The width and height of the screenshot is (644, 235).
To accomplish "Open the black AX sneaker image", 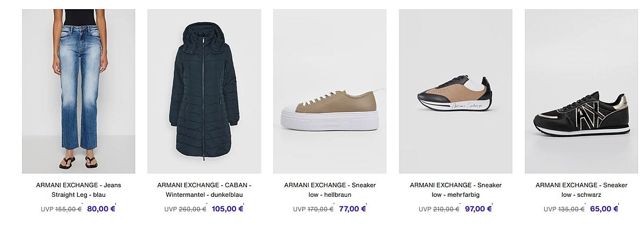I will (x=581, y=91).
